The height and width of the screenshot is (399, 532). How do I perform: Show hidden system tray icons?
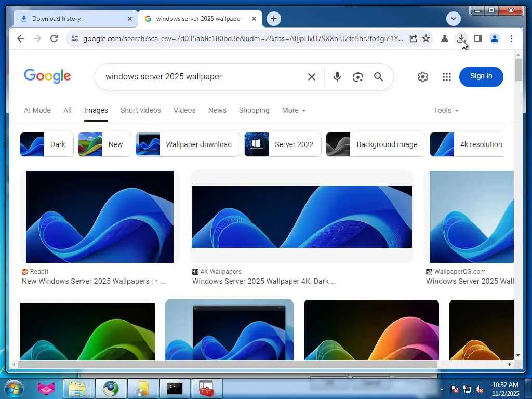(x=442, y=389)
